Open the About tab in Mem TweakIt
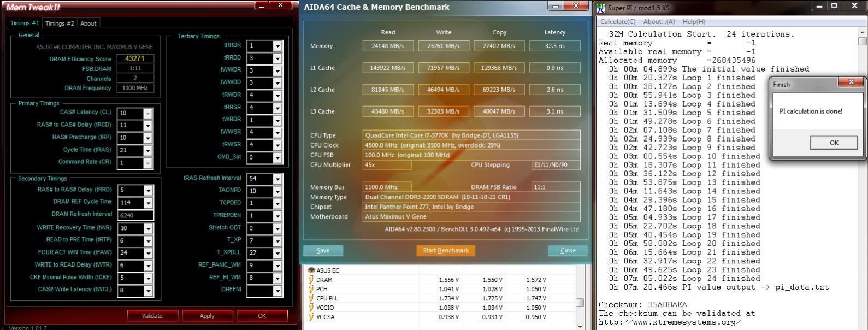This screenshot has width=868, height=330. pyautogui.click(x=88, y=23)
